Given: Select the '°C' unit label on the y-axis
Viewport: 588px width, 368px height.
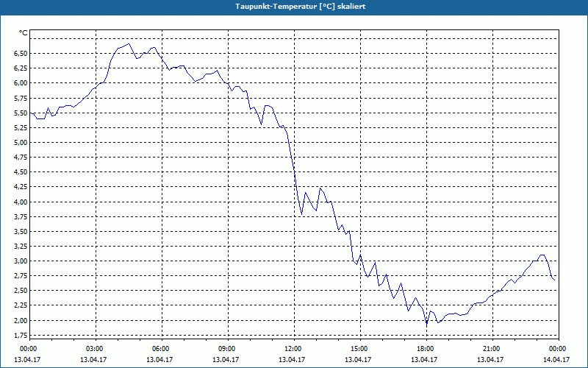Looking at the screenshot, I should click(x=23, y=33).
